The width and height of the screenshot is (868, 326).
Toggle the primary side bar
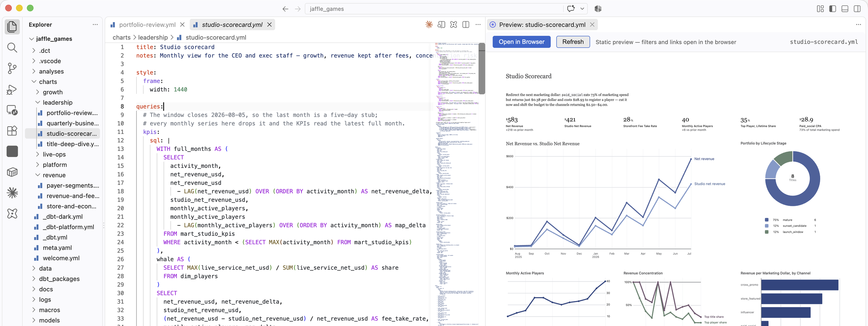(833, 9)
